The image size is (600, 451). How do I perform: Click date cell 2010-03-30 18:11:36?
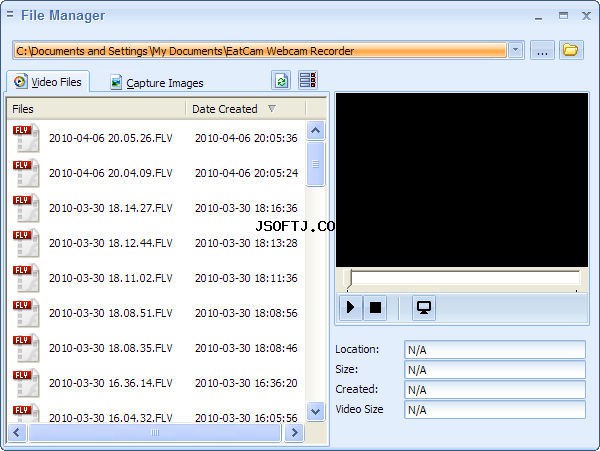tap(246, 278)
